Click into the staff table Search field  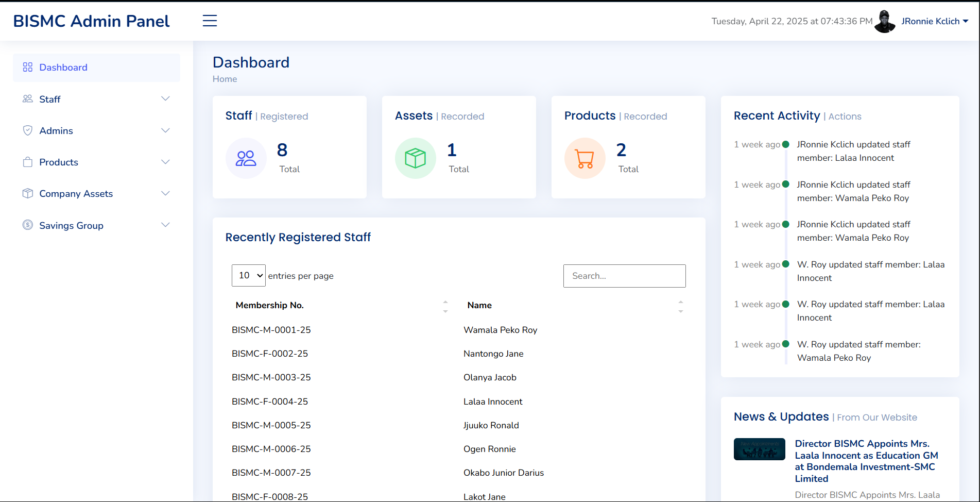click(x=625, y=276)
